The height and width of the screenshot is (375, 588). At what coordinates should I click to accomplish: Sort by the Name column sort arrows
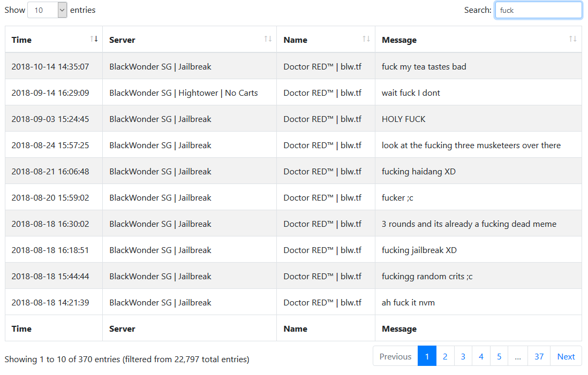point(366,39)
